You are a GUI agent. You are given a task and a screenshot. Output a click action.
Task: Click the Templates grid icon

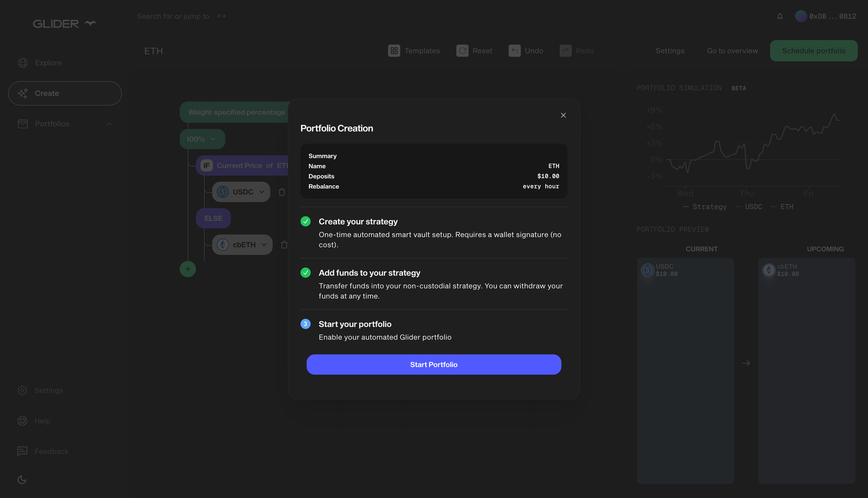tap(394, 51)
